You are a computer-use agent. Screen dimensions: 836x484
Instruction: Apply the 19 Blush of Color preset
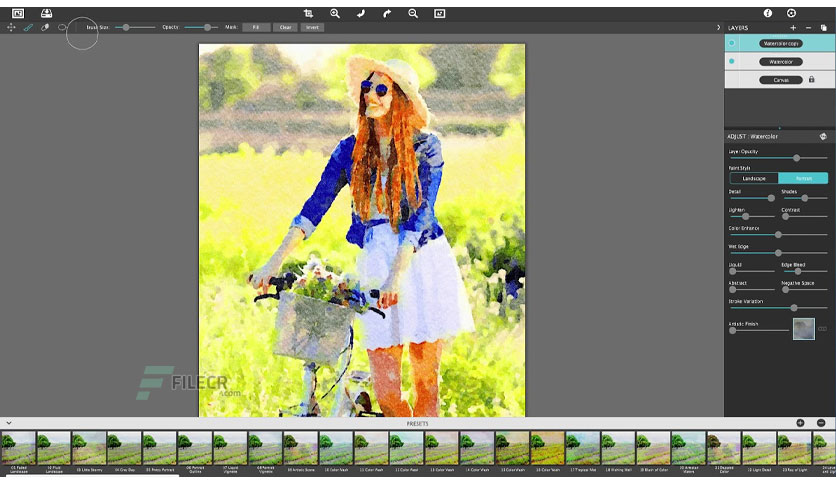coord(653,451)
